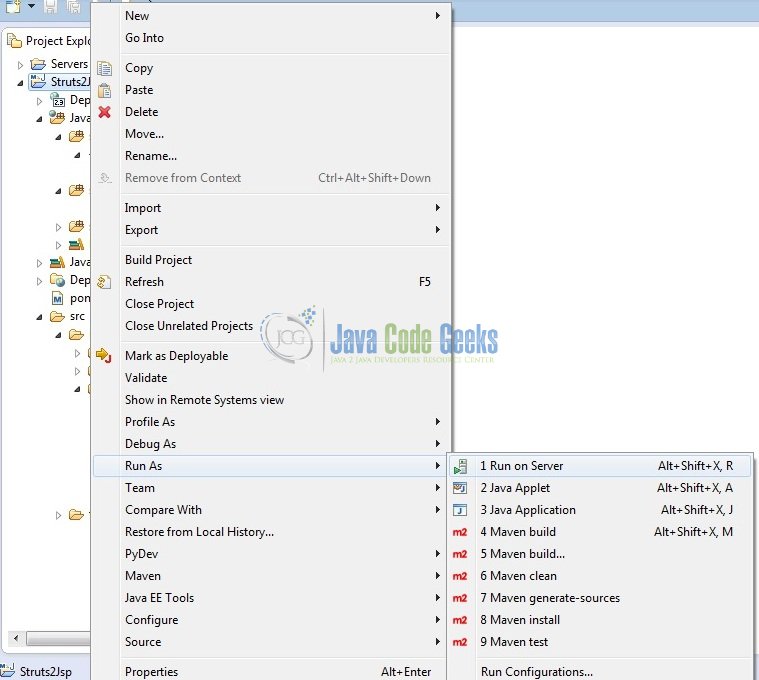Click the New toolbar icon
This screenshot has width=759, height=680.
[13, 6]
